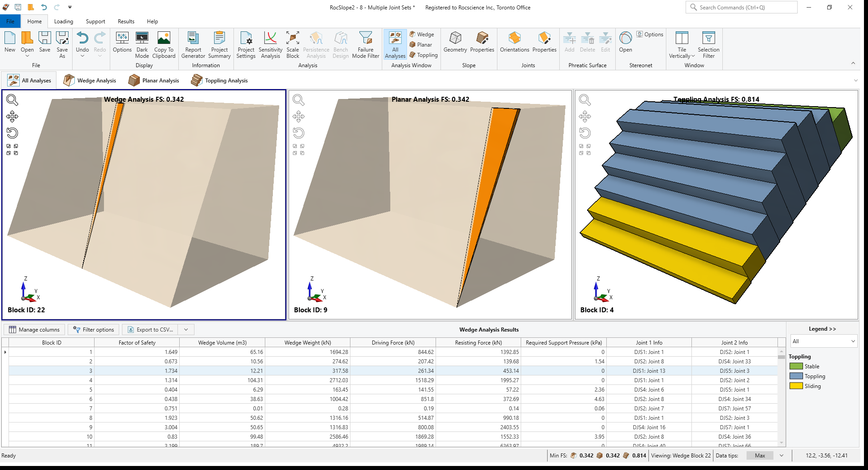This screenshot has width=868, height=470.
Task: Select Toppling in Analysis Window group
Action: pos(423,55)
